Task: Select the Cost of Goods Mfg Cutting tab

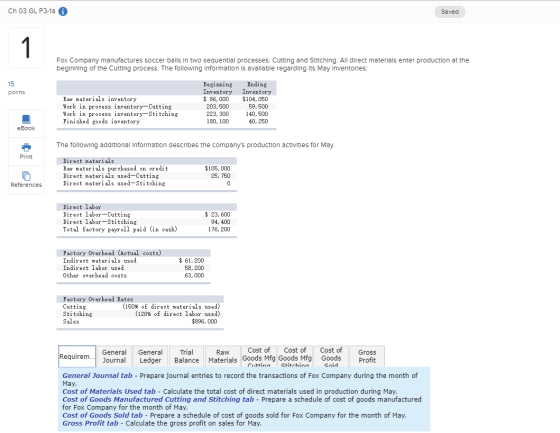Action: (x=259, y=357)
